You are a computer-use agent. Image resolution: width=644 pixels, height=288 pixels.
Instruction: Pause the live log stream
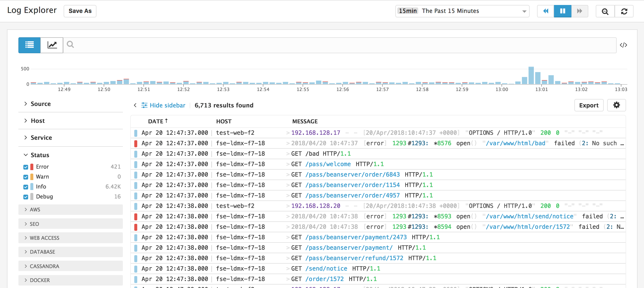(x=562, y=11)
